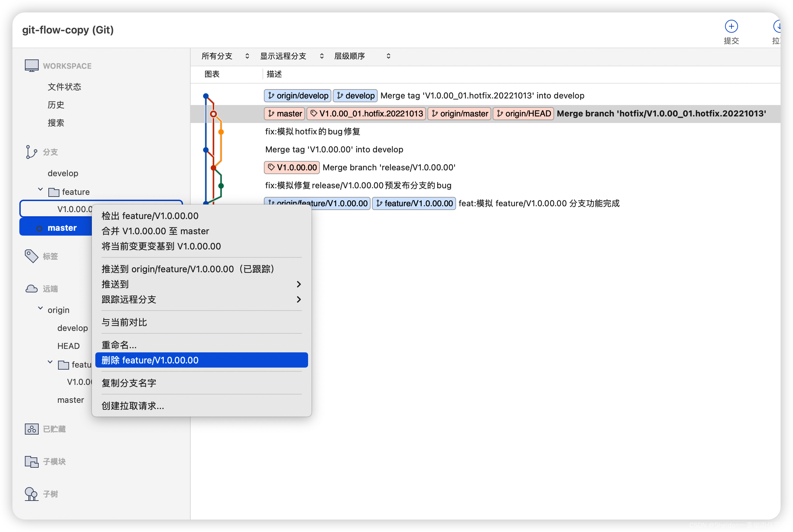793x532 pixels.
Task: Click the local feature folder icon
Action: tap(54, 192)
